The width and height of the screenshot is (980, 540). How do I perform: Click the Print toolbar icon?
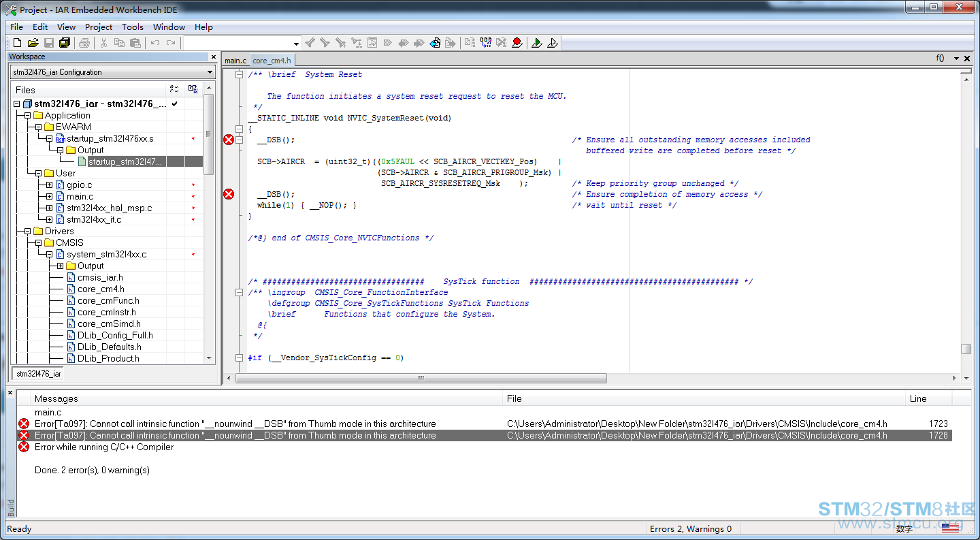point(84,43)
